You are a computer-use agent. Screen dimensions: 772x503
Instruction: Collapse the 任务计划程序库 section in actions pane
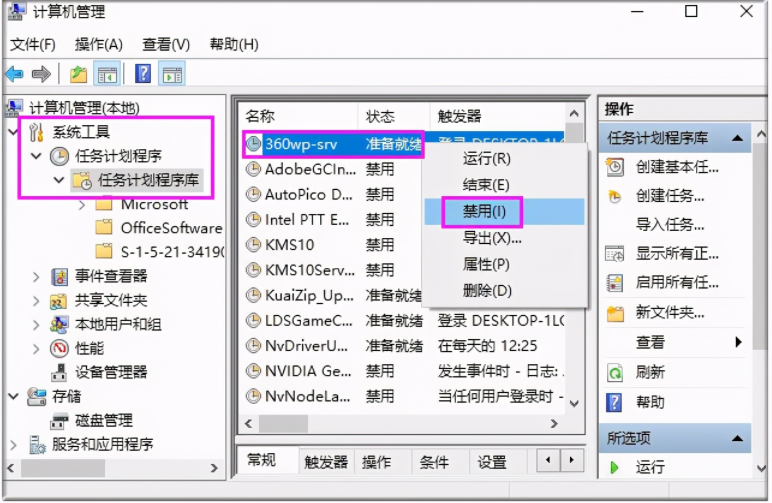tap(738, 138)
